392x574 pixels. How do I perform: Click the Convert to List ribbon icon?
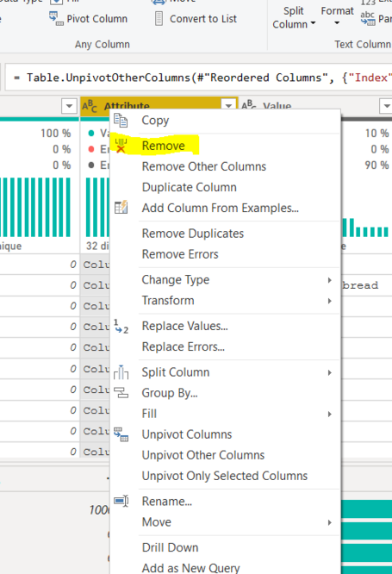(x=159, y=19)
